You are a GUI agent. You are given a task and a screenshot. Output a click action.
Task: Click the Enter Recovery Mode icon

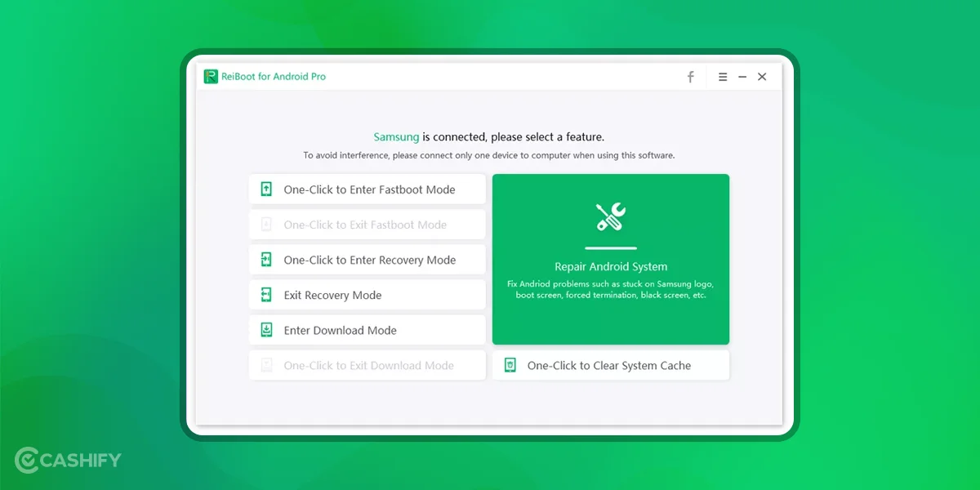pos(265,259)
